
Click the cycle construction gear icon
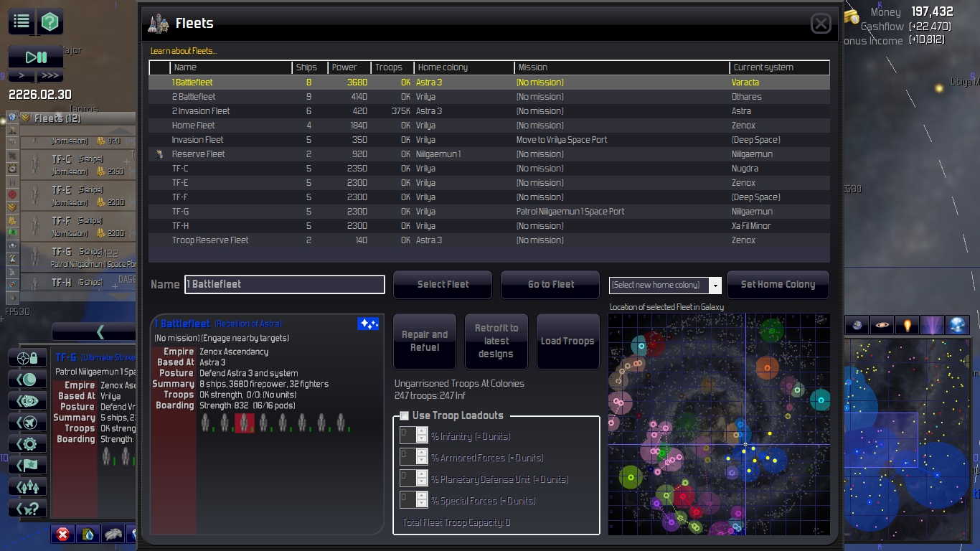click(27, 443)
